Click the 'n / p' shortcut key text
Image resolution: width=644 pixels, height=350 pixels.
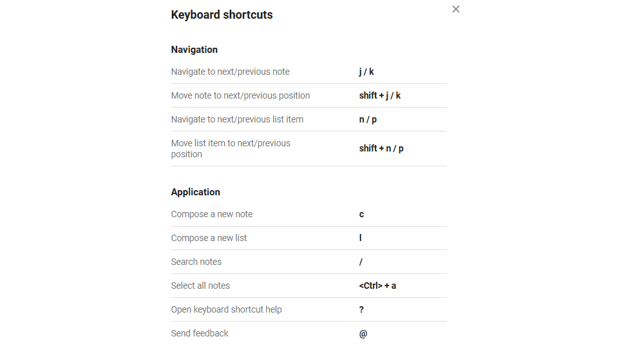pos(368,119)
